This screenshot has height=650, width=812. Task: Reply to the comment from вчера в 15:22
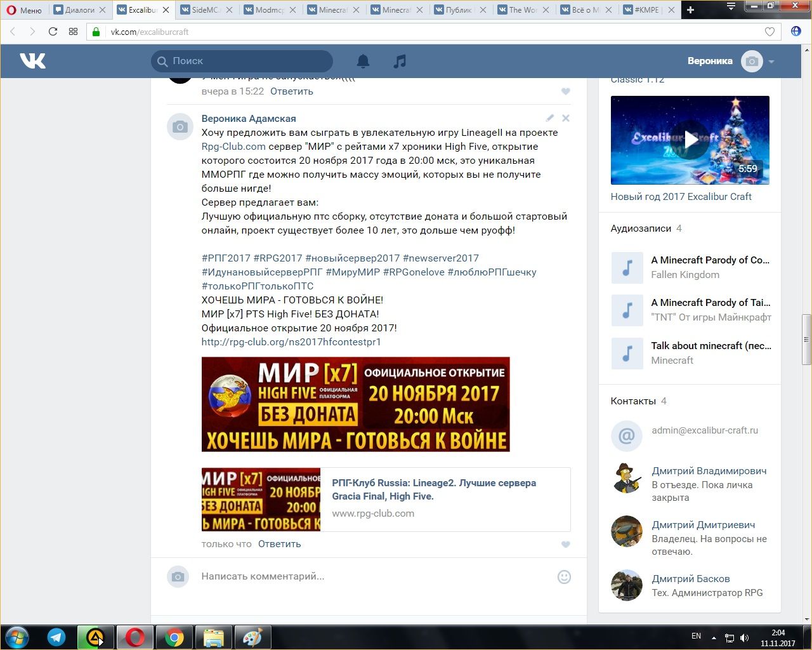point(292,91)
